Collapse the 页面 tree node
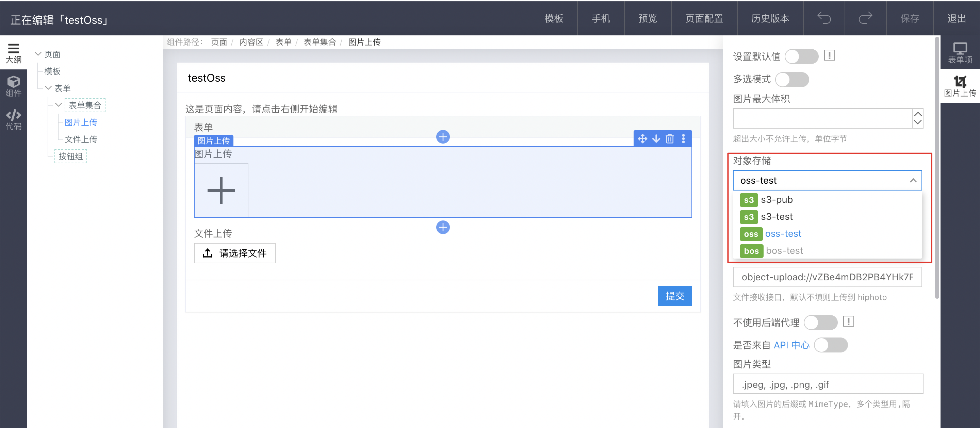Viewport: 980px width, 428px height. click(x=38, y=54)
